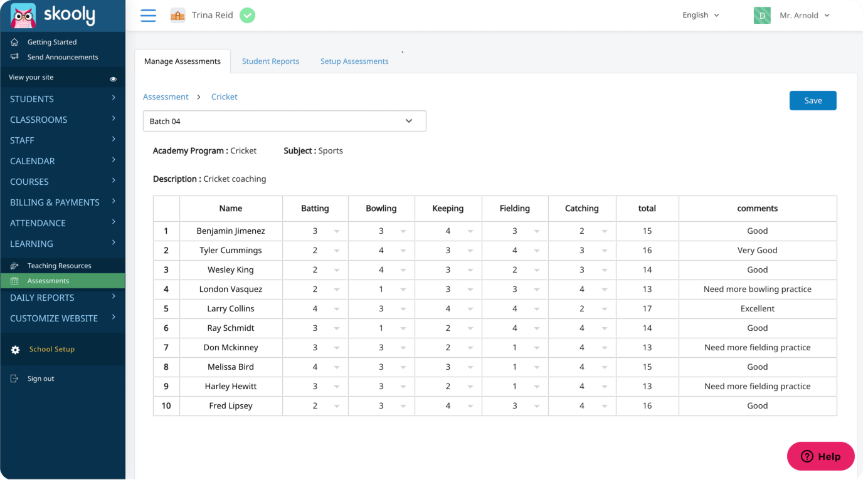This screenshot has width=868, height=480.
Task: Open the Help button
Action: tap(820, 456)
